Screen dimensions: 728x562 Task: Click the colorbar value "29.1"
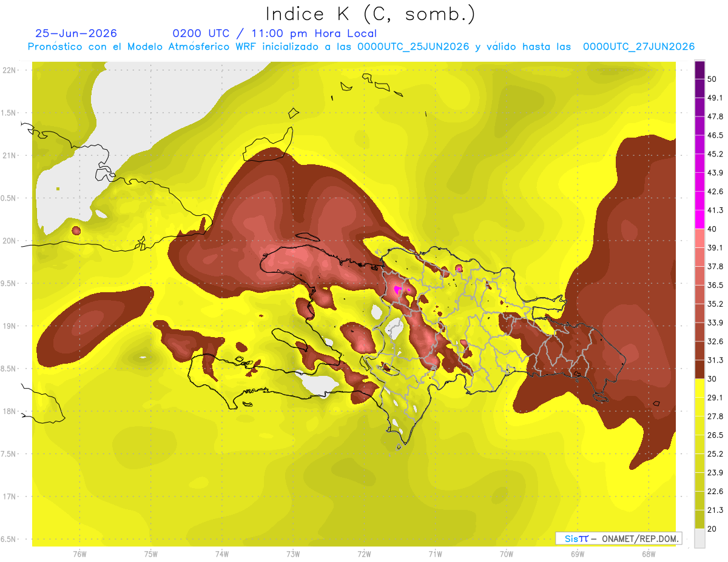coord(715,398)
